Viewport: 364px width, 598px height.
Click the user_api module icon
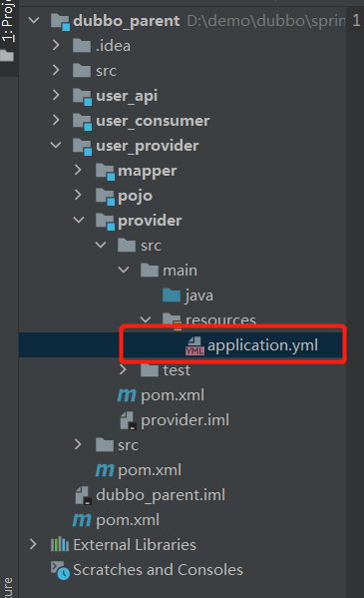click(x=83, y=97)
